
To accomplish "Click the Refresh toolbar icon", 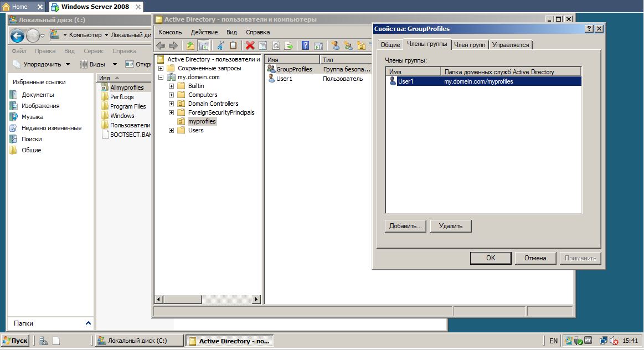I will (276, 45).
